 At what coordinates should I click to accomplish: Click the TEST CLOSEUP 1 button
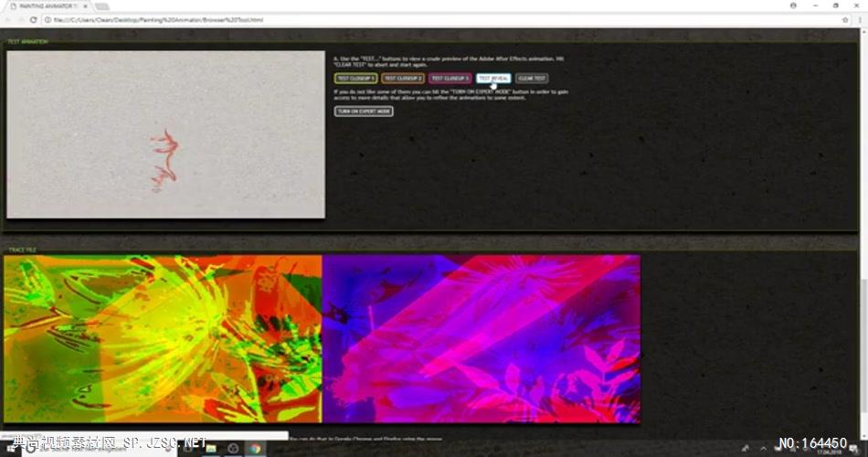coord(355,79)
